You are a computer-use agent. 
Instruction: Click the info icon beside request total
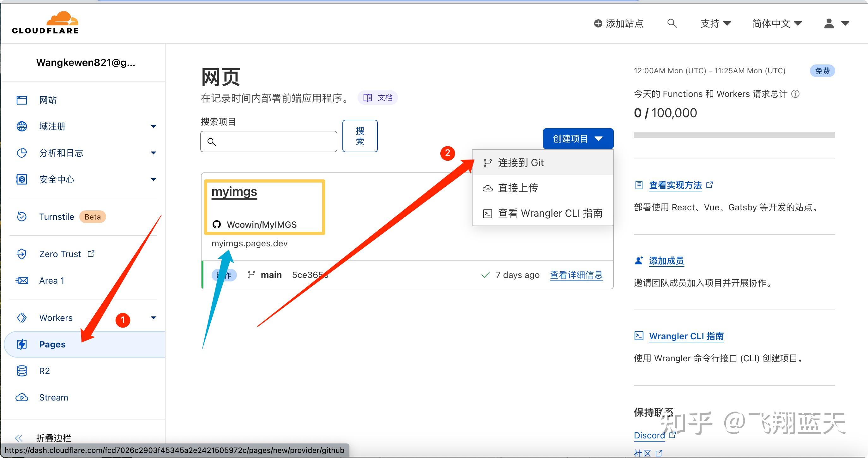click(795, 94)
